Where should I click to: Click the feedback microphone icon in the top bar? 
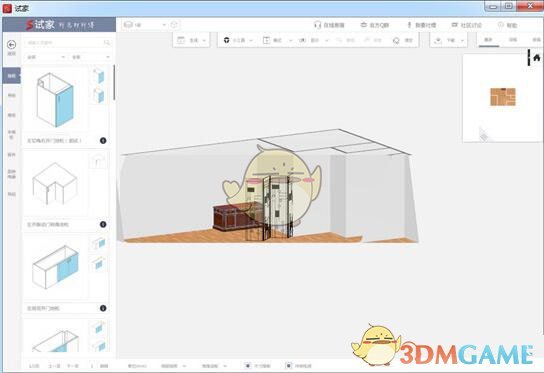pos(409,25)
